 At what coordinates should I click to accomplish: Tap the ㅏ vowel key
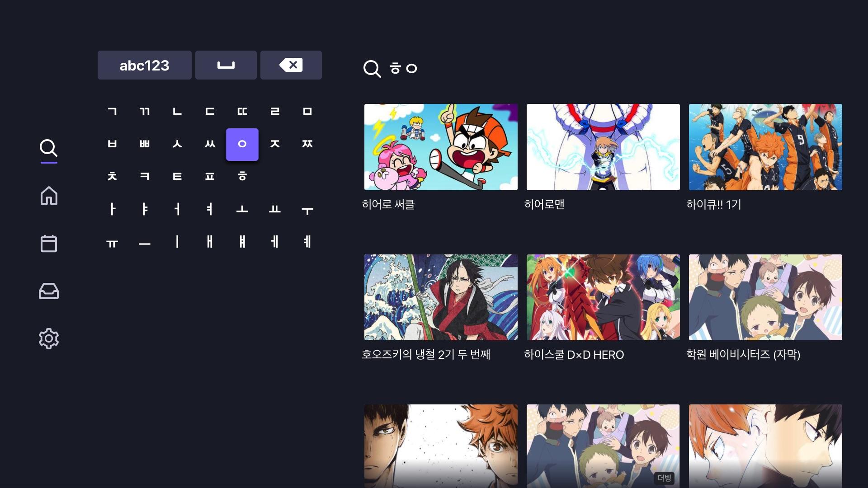pos(112,209)
